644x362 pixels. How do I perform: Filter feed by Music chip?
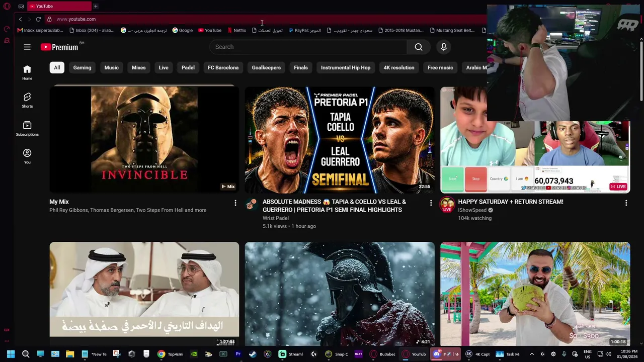pos(112,67)
